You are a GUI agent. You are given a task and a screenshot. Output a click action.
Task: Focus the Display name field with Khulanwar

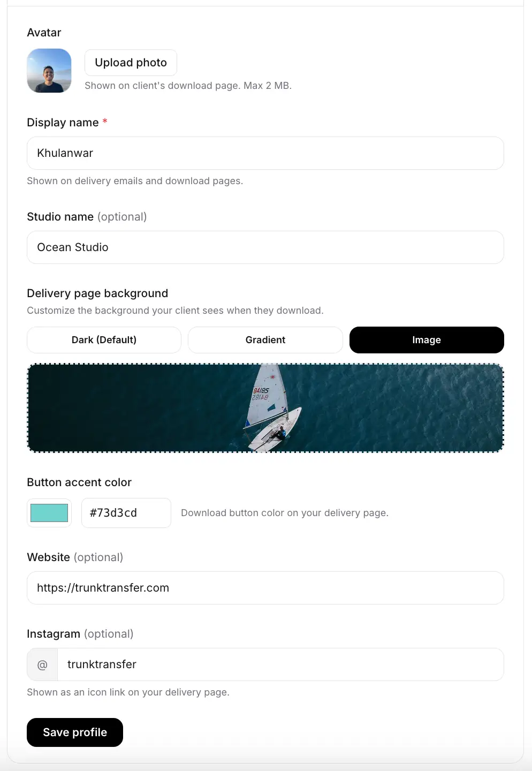(265, 153)
